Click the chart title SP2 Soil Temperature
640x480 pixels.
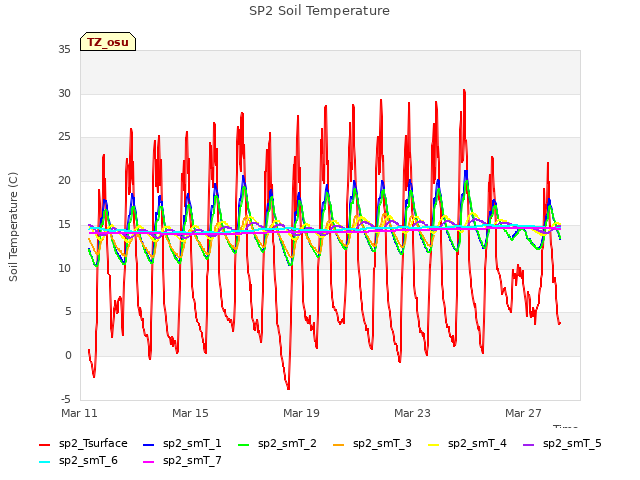319,11
